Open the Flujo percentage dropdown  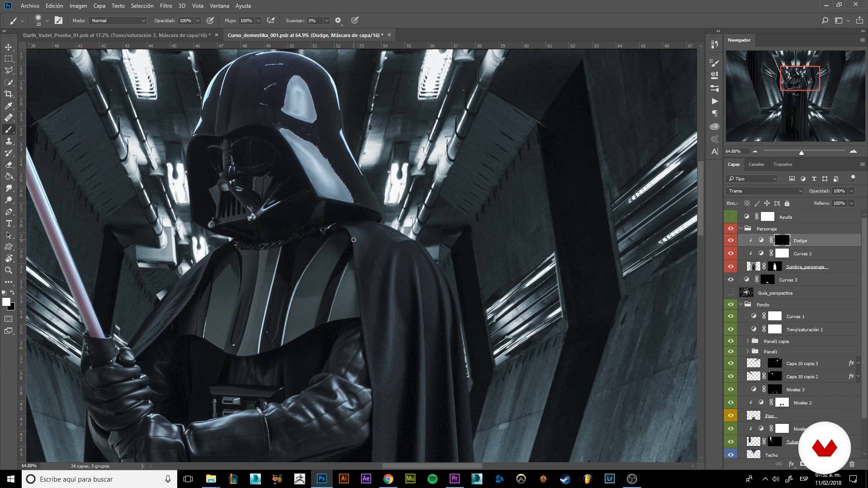(x=258, y=20)
